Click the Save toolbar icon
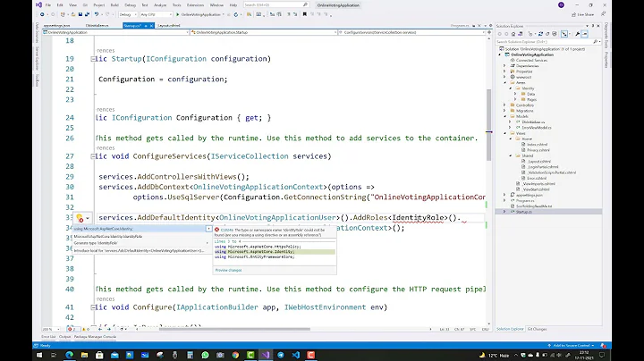 coord(80,14)
